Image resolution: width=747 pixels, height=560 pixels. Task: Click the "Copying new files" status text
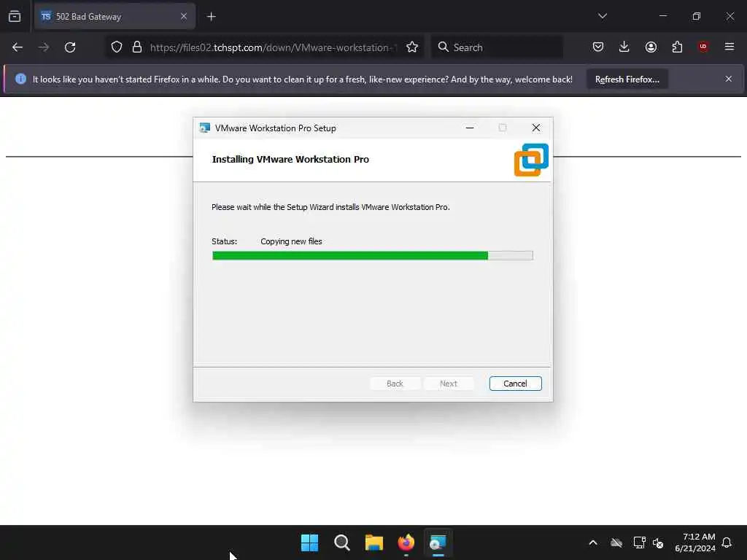[291, 241]
